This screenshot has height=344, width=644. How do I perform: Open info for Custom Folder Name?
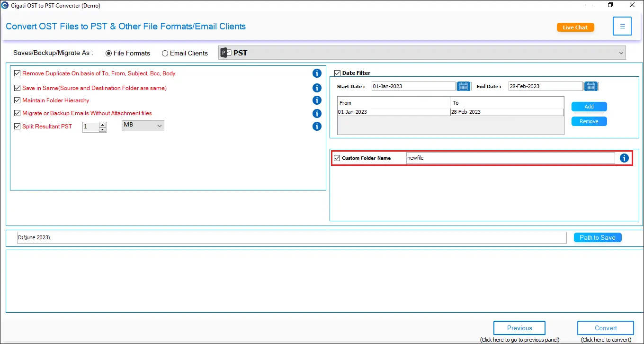coord(624,158)
